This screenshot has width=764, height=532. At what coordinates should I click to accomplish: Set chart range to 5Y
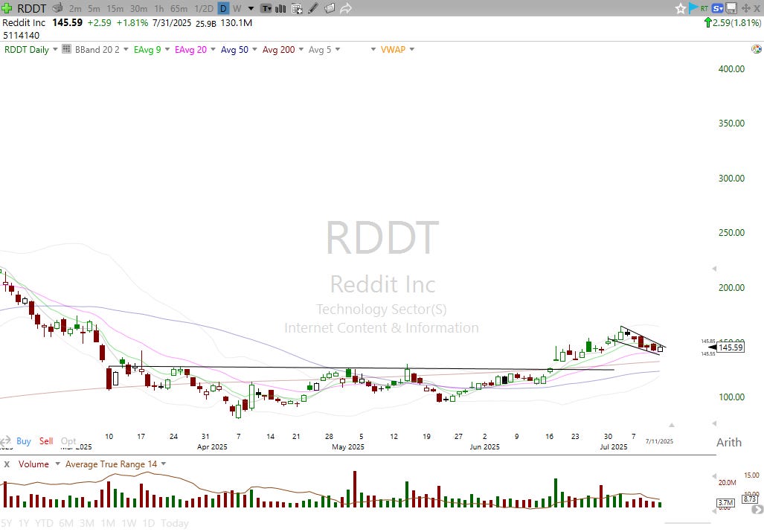[7, 523]
